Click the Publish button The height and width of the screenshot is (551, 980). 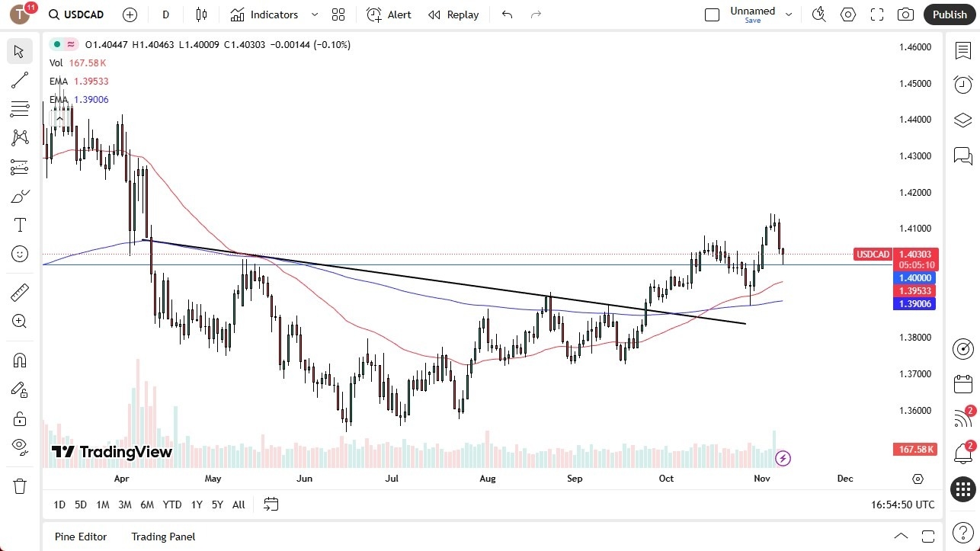[949, 14]
